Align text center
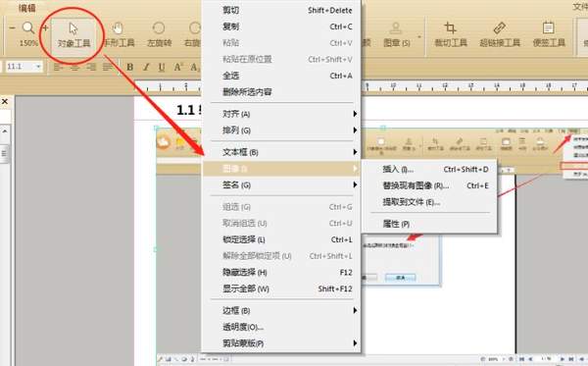588x366 pixels. coord(75,67)
